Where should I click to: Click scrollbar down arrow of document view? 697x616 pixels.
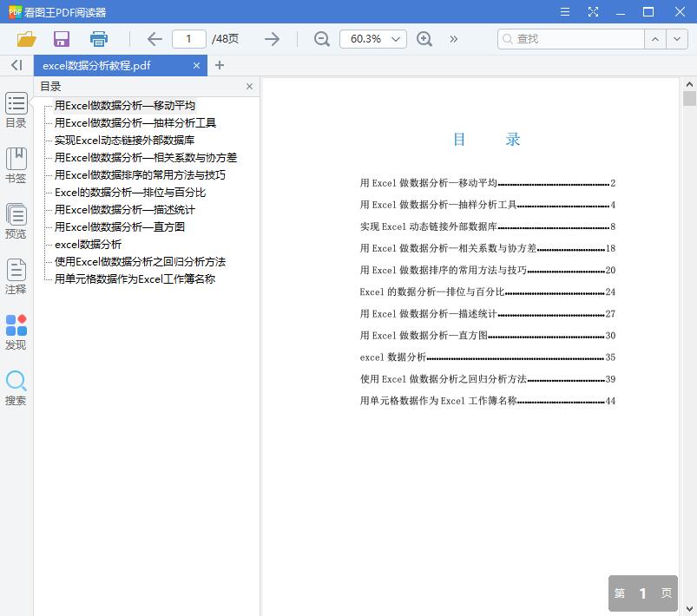pyautogui.click(x=689, y=608)
